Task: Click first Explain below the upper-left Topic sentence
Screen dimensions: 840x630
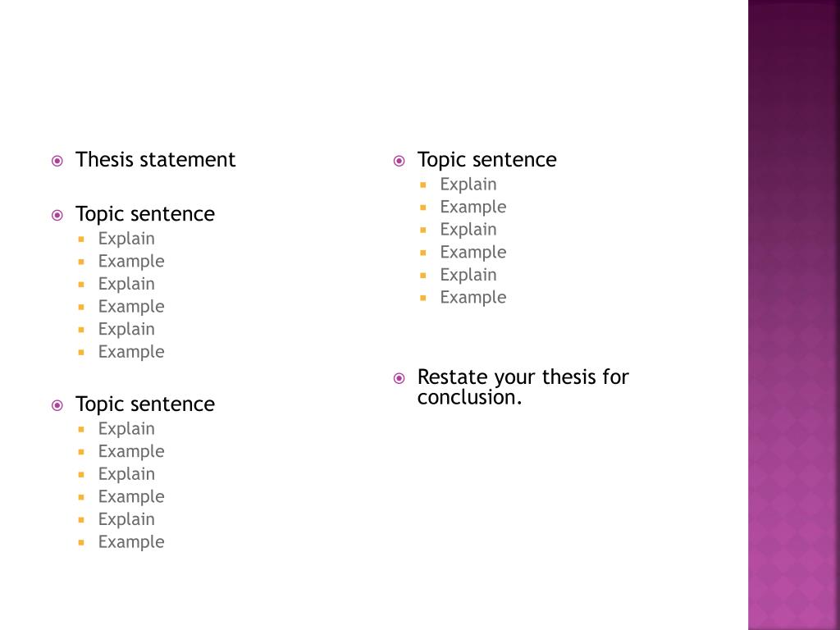Action: (126, 239)
